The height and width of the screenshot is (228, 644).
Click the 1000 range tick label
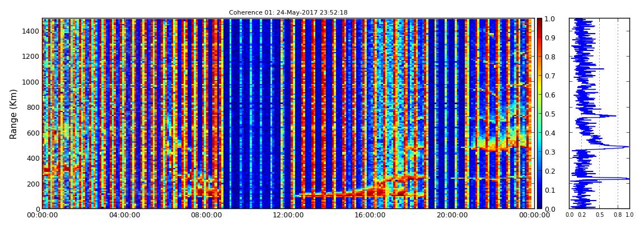click(31, 82)
